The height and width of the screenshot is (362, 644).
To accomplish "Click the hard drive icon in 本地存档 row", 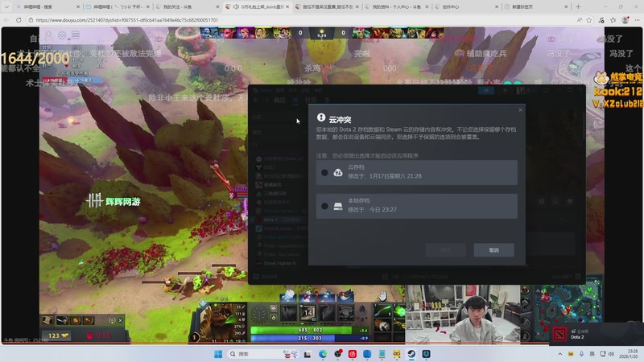I will coord(338,206).
